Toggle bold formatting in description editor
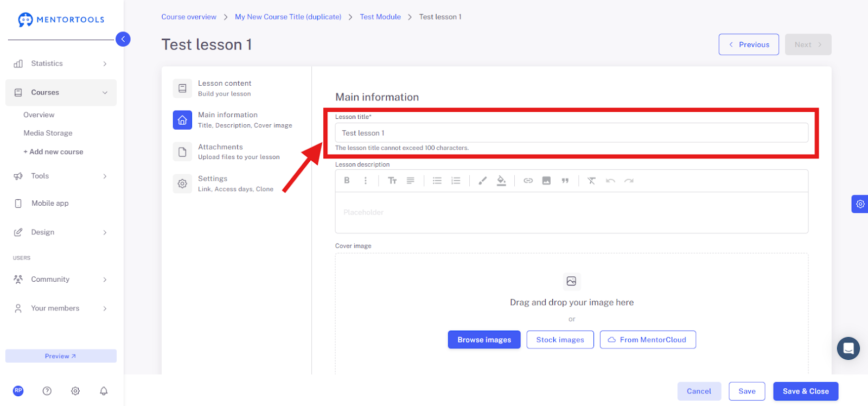The image size is (868, 406). (x=347, y=181)
